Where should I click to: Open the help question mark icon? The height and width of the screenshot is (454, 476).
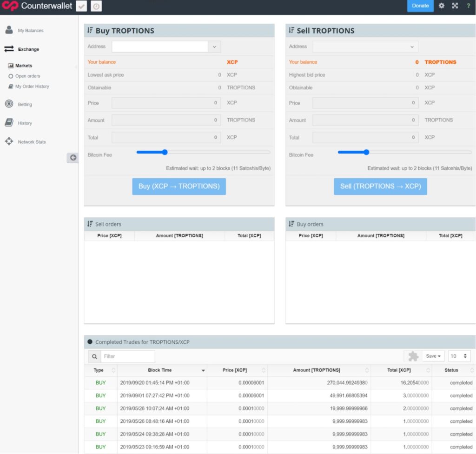tap(468, 6)
